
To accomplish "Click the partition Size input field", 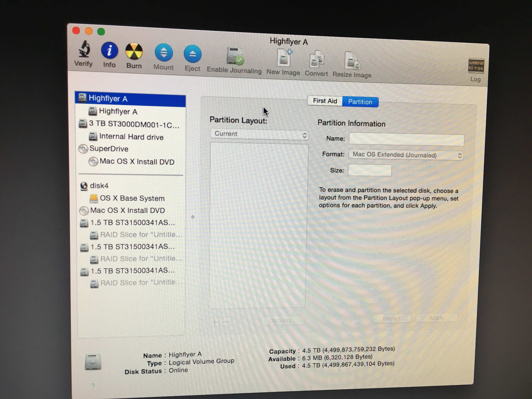I will [x=370, y=170].
